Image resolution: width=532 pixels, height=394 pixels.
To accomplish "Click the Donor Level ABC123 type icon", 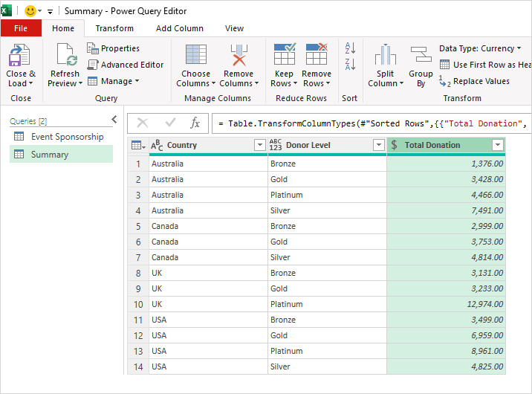I will pyautogui.click(x=276, y=145).
